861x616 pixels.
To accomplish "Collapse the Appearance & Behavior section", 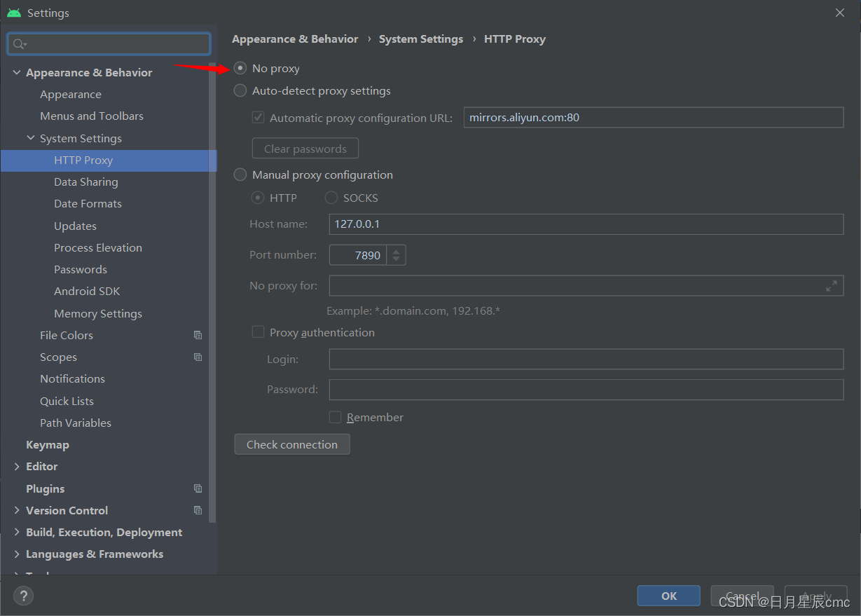I will coord(17,72).
